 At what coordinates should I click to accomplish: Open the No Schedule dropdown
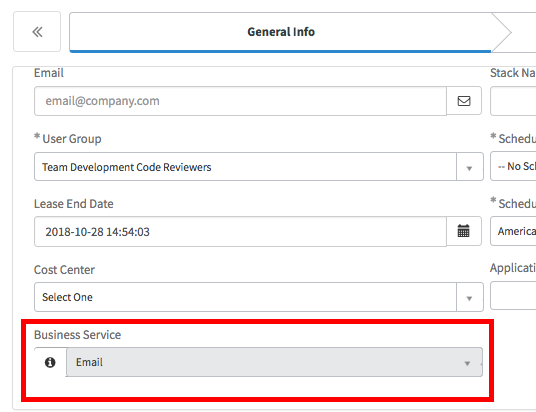click(513, 167)
